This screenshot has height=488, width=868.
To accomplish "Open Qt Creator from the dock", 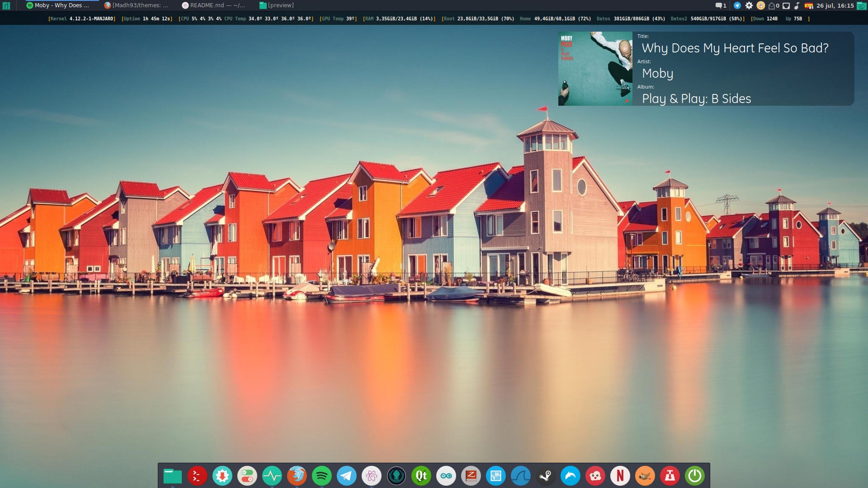I will click(x=421, y=476).
